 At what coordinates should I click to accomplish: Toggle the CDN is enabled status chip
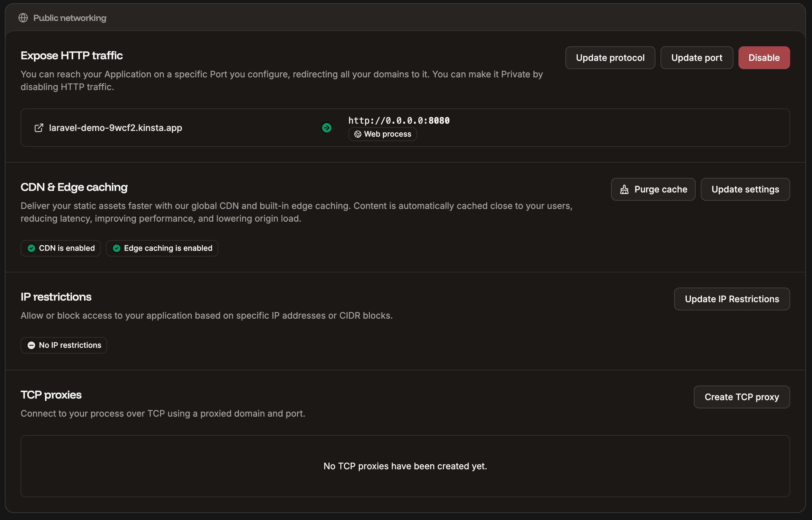pos(61,248)
